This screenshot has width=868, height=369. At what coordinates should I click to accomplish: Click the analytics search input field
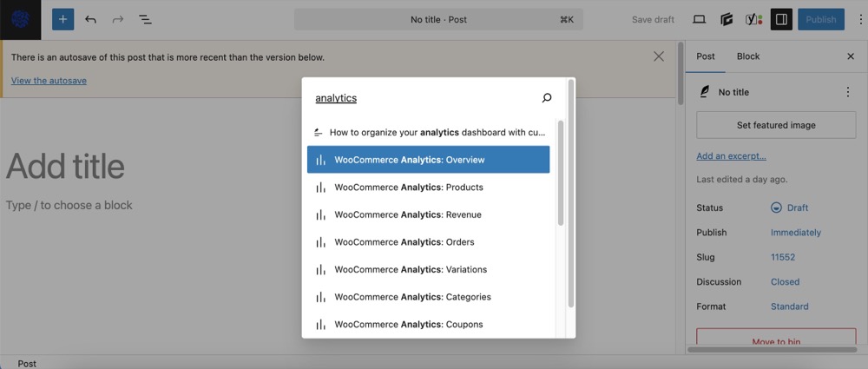pos(425,98)
